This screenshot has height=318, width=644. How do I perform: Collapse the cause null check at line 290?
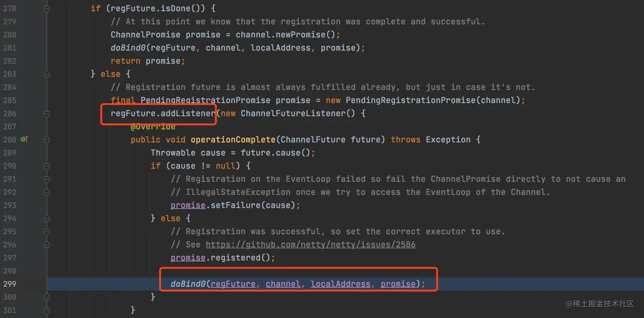47,166
